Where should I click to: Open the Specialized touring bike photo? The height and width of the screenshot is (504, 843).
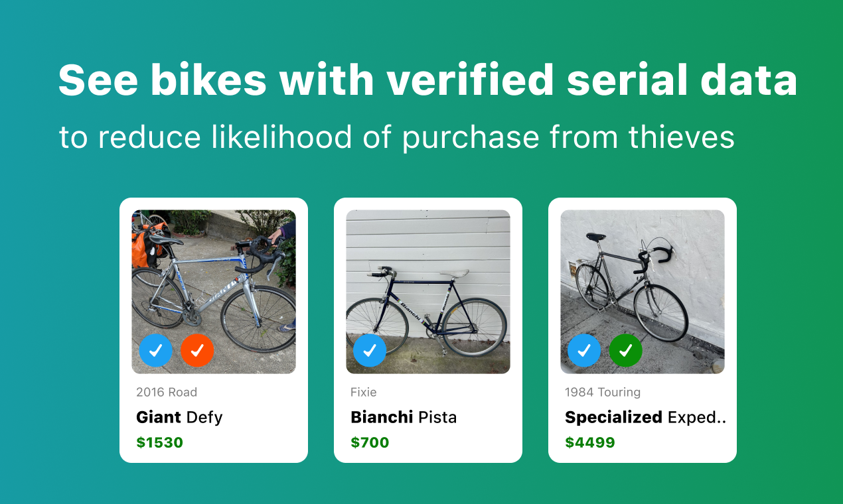tap(643, 292)
